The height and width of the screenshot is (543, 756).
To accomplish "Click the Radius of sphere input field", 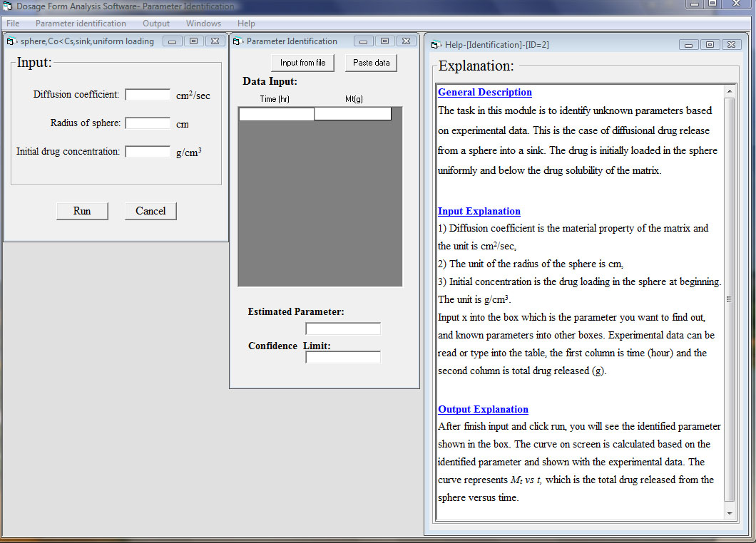I will click(148, 123).
